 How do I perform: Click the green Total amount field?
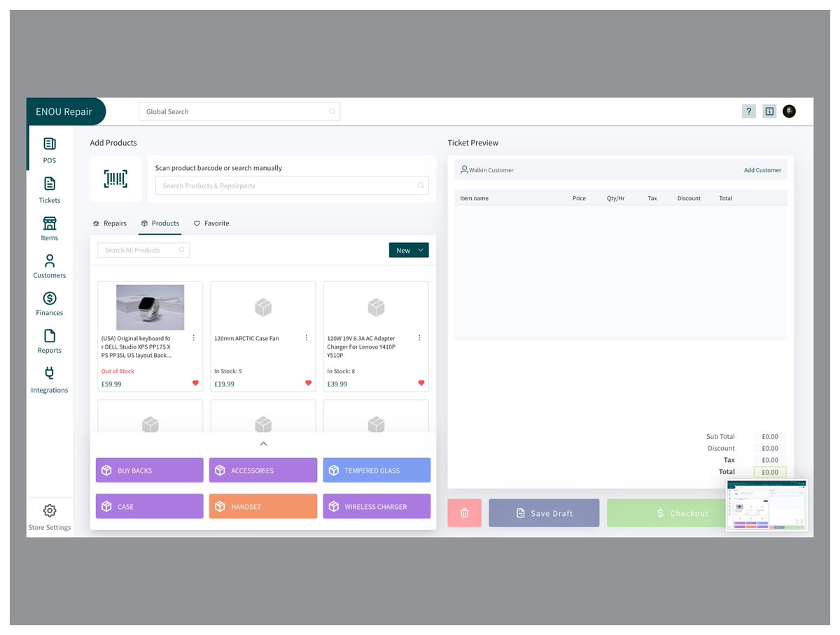pos(770,472)
